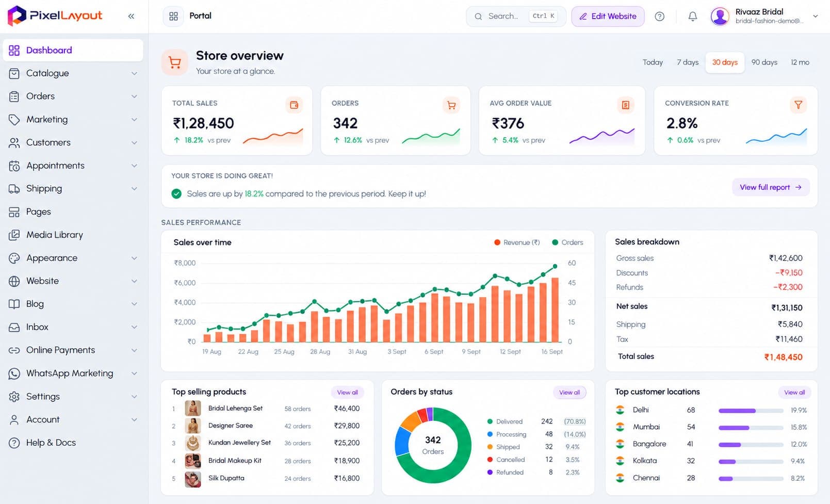Click the Media Library icon in sidebar
The width and height of the screenshot is (830, 504).
click(14, 235)
